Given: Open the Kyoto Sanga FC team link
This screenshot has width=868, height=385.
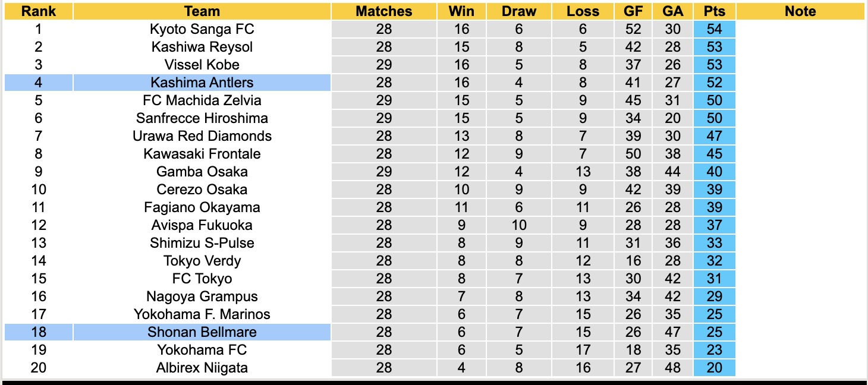Looking at the screenshot, I should coord(202,29).
